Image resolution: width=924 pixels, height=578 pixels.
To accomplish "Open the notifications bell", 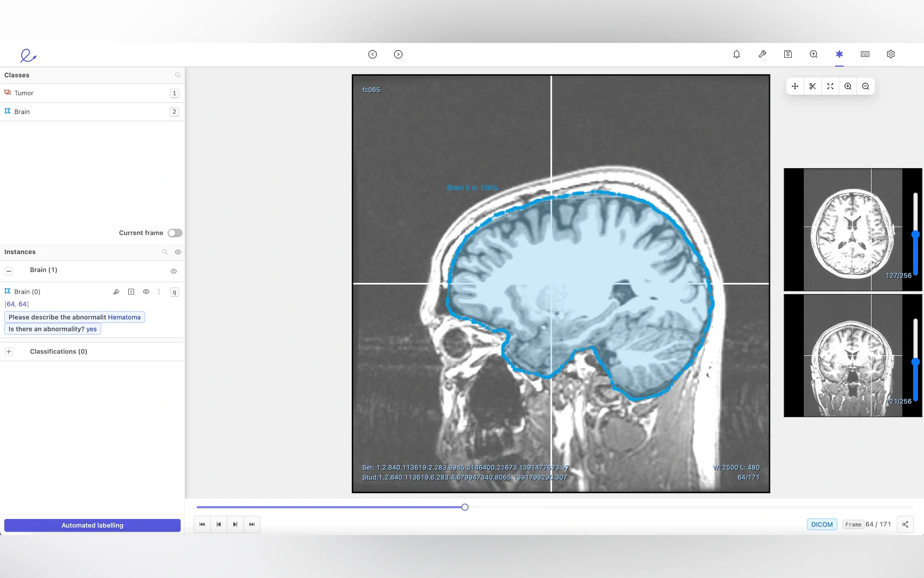I will 736,54.
